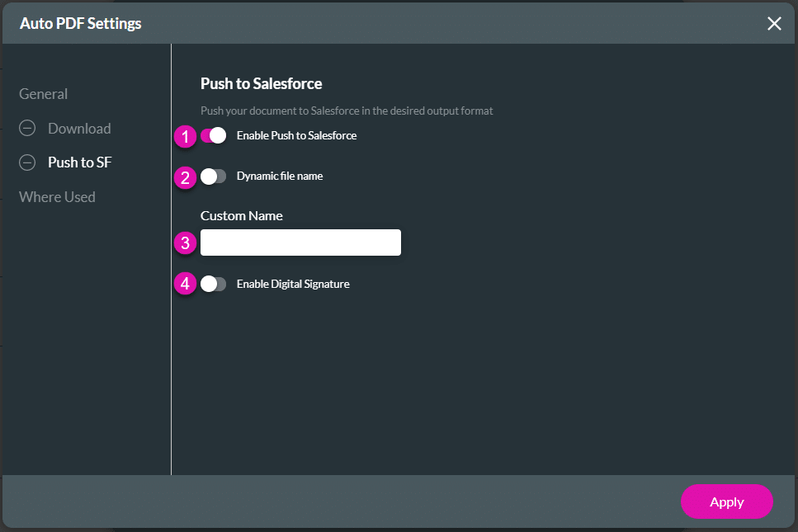Click inside the Custom Name input field
798x532 pixels.
point(300,242)
